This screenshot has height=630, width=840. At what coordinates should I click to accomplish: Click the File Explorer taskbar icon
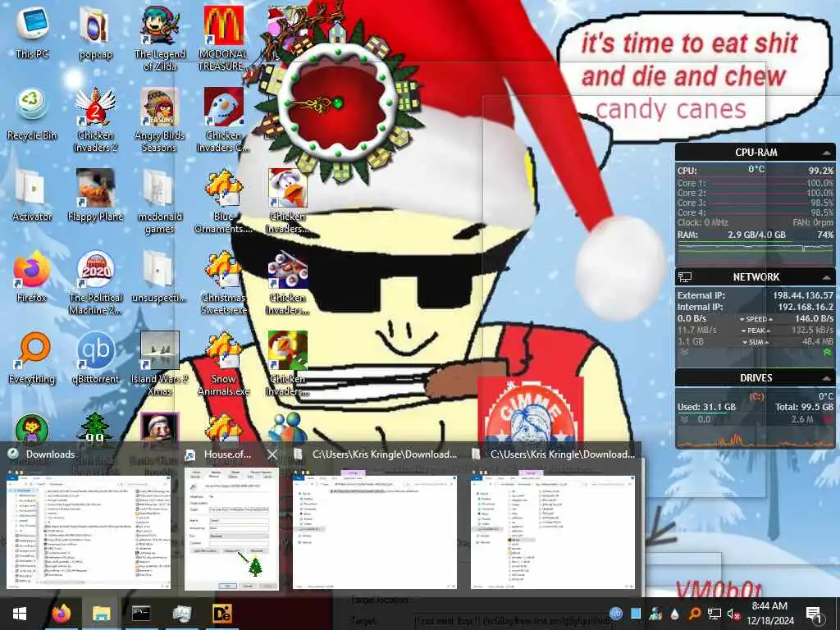pos(101,614)
